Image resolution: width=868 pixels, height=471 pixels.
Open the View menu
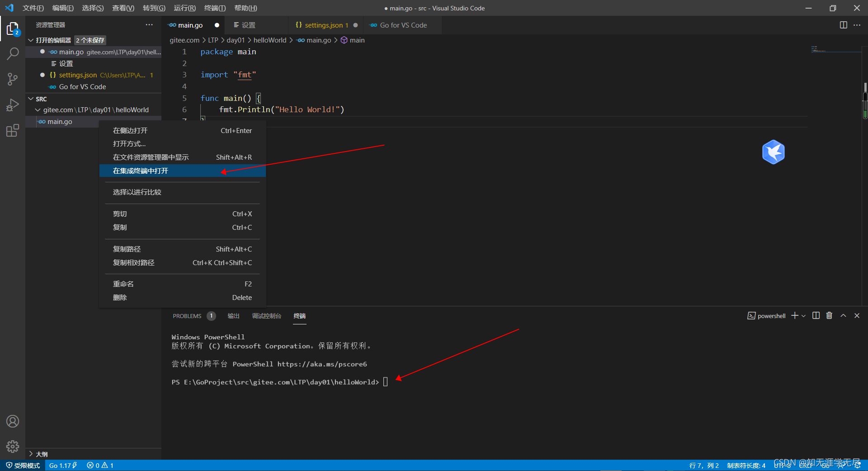click(123, 8)
